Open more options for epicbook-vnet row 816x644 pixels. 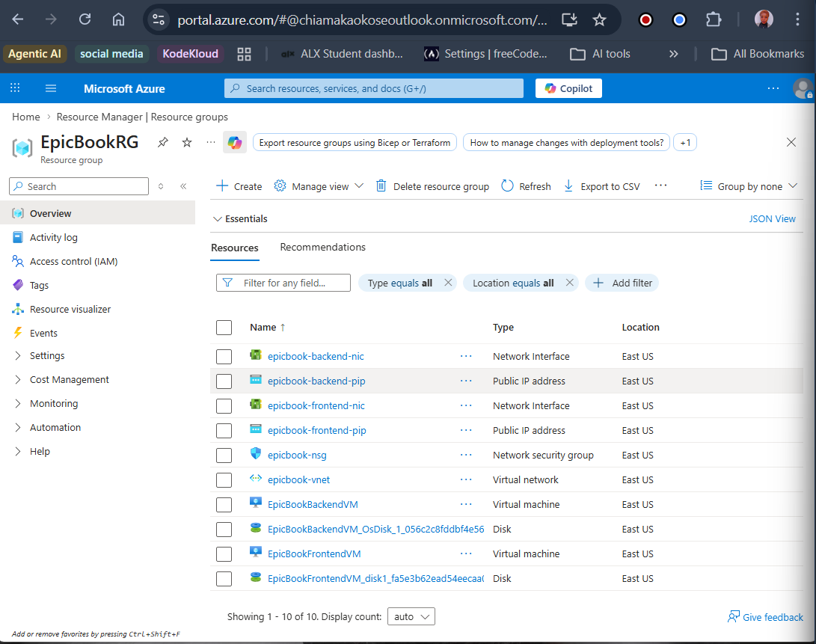point(466,479)
